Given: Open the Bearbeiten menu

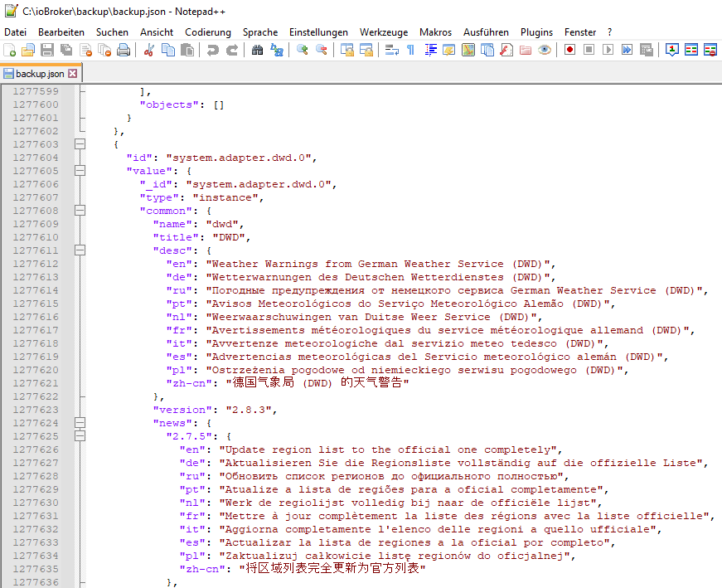Looking at the screenshot, I should 61,32.
